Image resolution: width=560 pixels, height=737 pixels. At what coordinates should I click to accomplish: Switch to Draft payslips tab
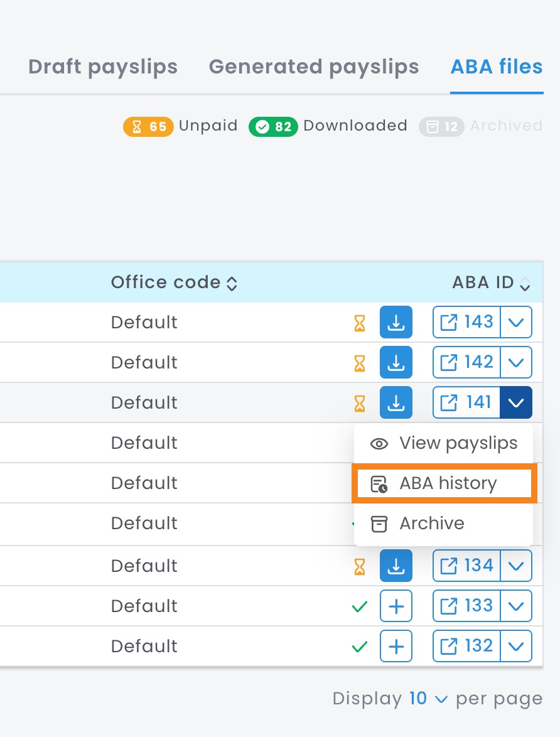103,67
